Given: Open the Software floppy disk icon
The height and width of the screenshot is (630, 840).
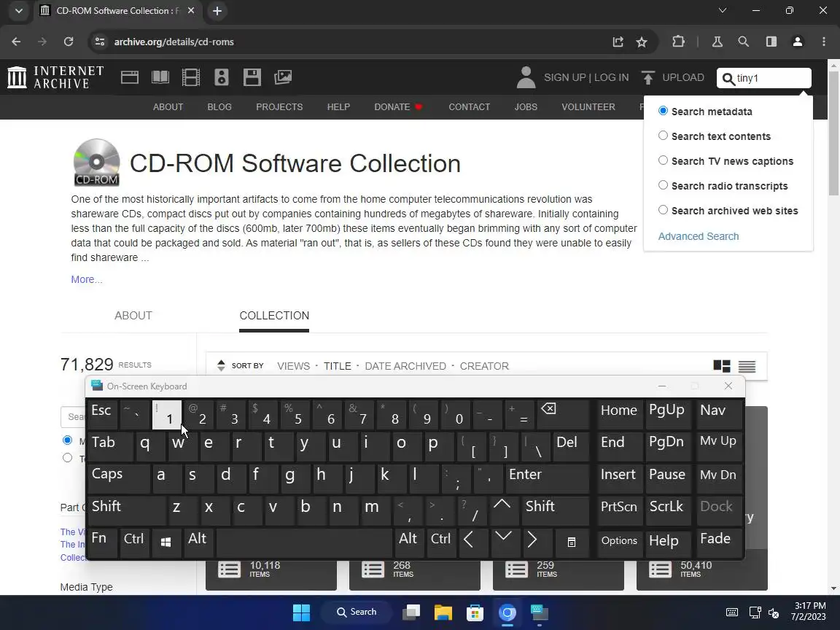Looking at the screenshot, I should (x=252, y=78).
